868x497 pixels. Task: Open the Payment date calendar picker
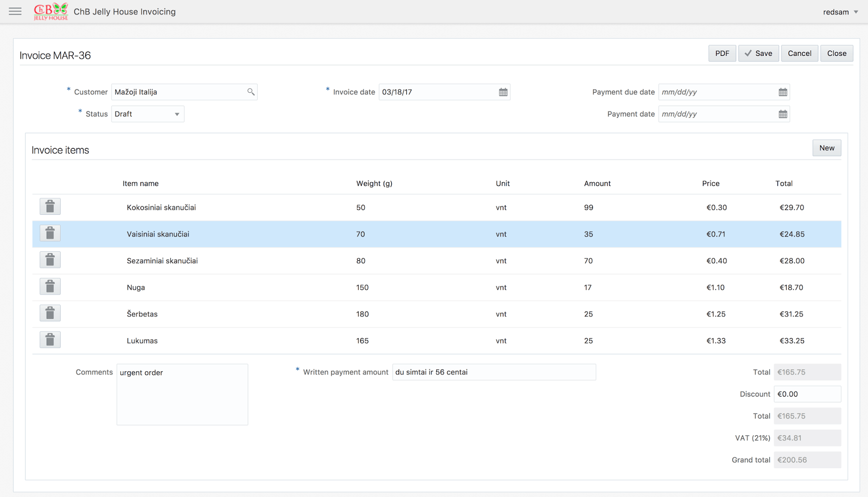(783, 114)
